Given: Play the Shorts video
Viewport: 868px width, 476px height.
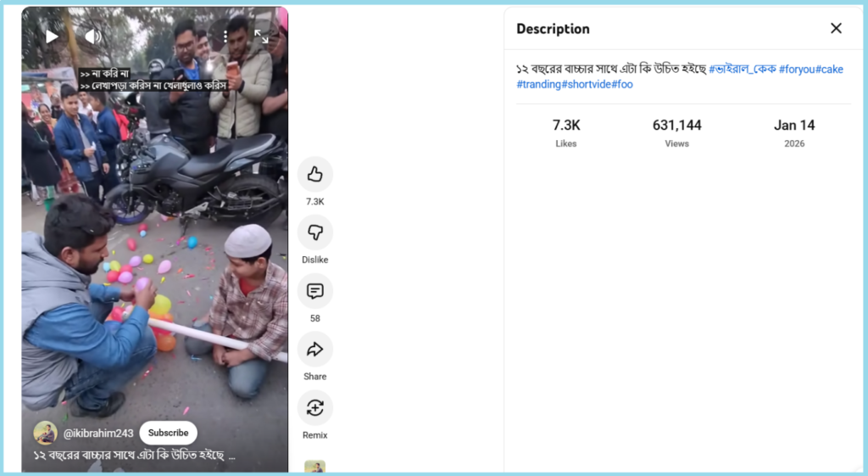Looking at the screenshot, I should coord(52,36).
